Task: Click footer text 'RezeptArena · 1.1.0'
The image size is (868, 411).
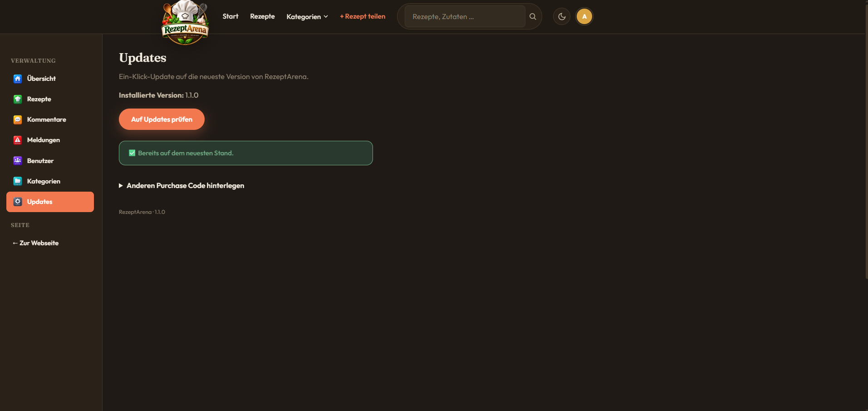Action: (142, 212)
